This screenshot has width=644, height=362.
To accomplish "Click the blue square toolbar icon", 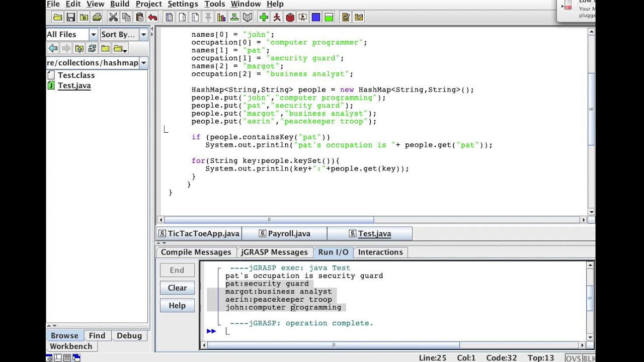I will [x=316, y=17].
